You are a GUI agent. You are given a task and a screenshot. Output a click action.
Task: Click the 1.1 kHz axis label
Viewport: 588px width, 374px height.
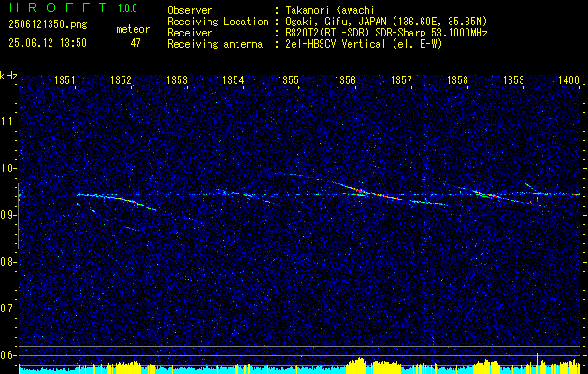(x=7, y=122)
